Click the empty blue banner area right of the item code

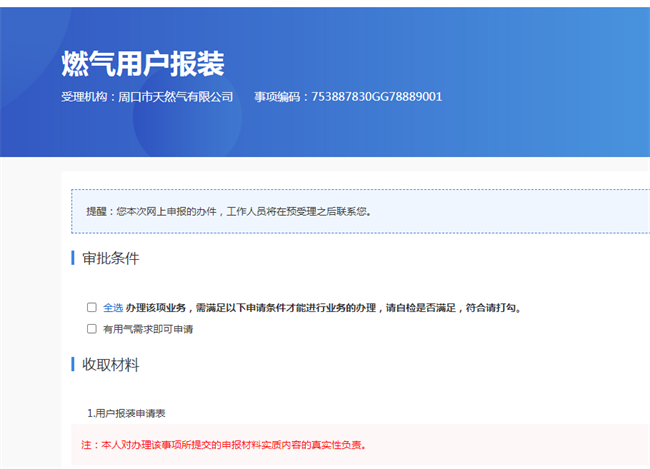coord(550,97)
